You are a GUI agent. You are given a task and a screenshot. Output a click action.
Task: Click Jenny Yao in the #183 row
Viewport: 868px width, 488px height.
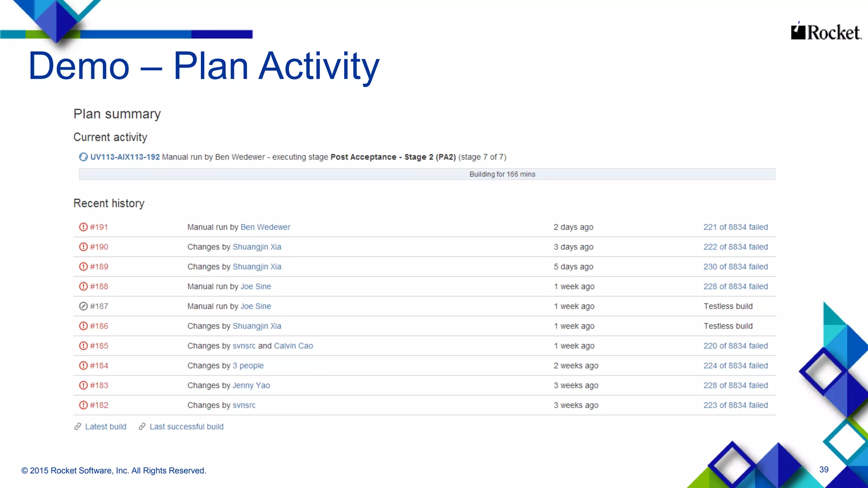(x=251, y=385)
